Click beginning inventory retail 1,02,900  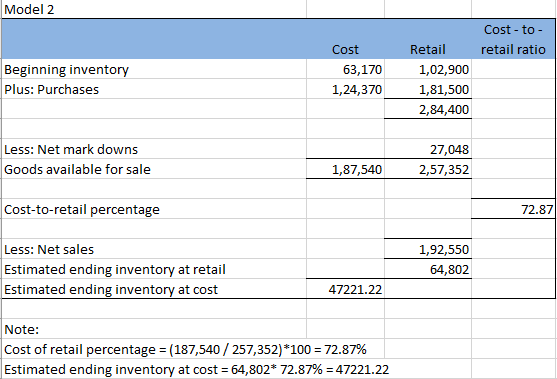click(x=428, y=69)
